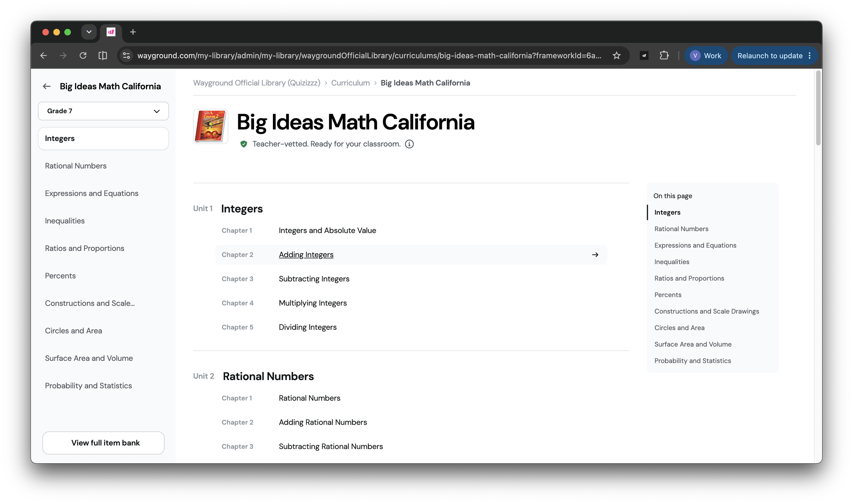The image size is (853, 504).
Task: Jump to Integers in On this page
Action: pos(667,212)
